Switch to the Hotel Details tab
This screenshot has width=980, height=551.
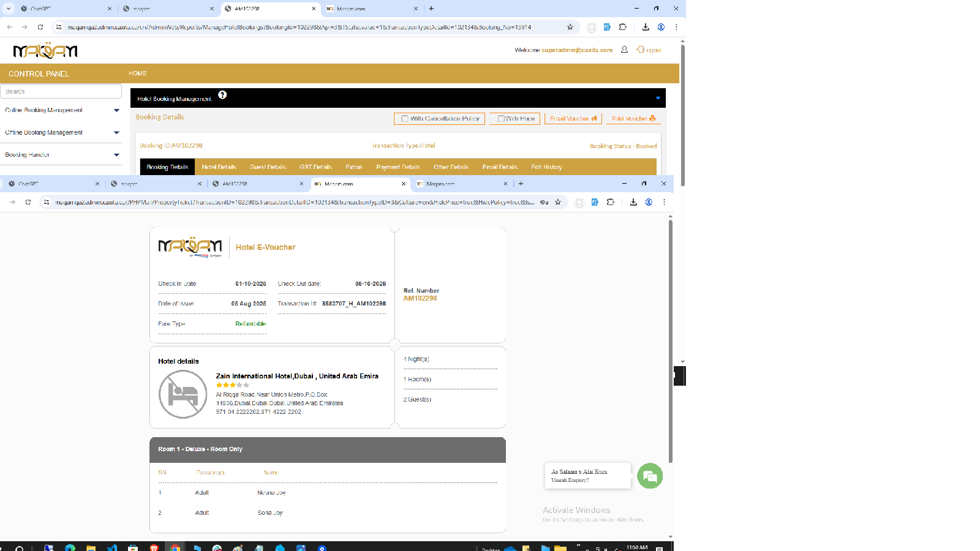pyautogui.click(x=219, y=167)
